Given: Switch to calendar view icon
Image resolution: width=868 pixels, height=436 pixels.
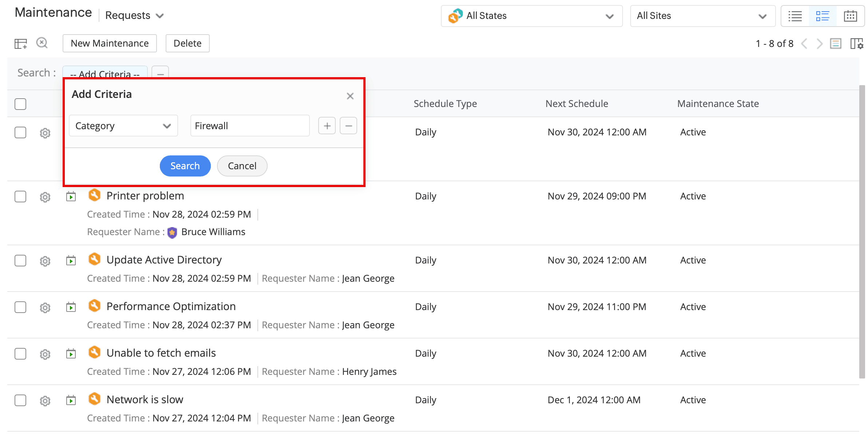Looking at the screenshot, I should coord(850,16).
